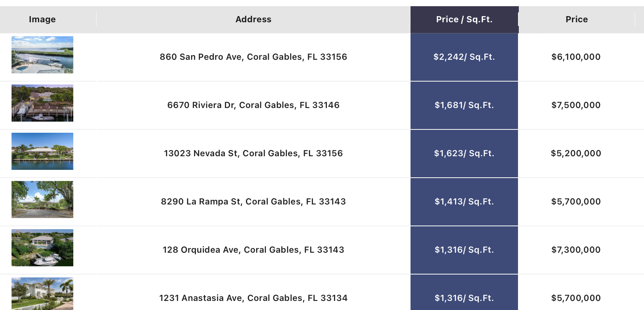The height and width of the screenshot is (310, 644).
Task: Open the 1231 Anastasia Ave listing
Action: 253,298
